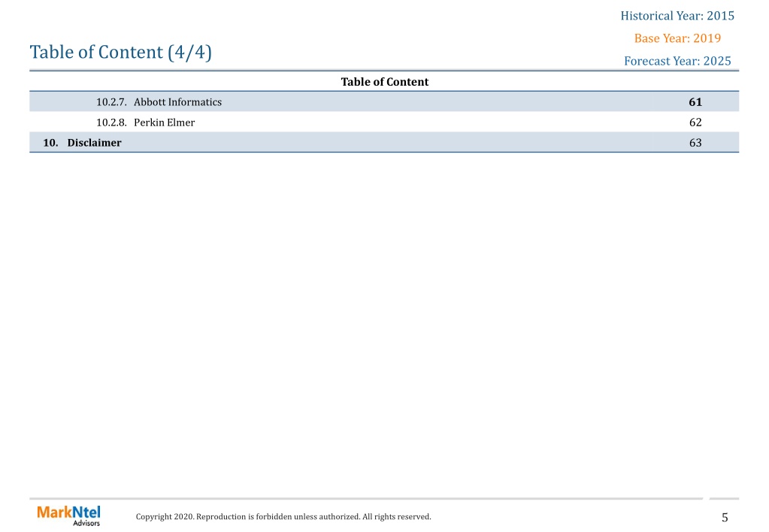Click the bold 'Table of Content' table header

(x=385, y=82)
